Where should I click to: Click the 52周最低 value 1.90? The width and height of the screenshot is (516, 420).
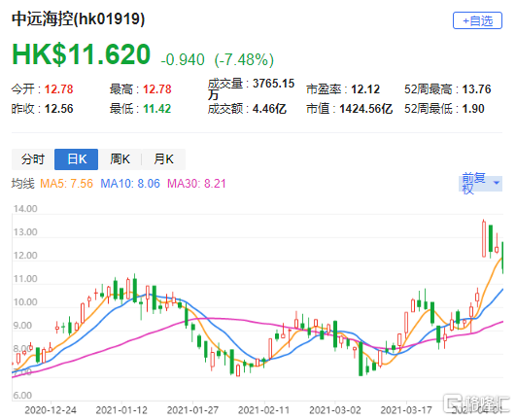click(473, 109)
